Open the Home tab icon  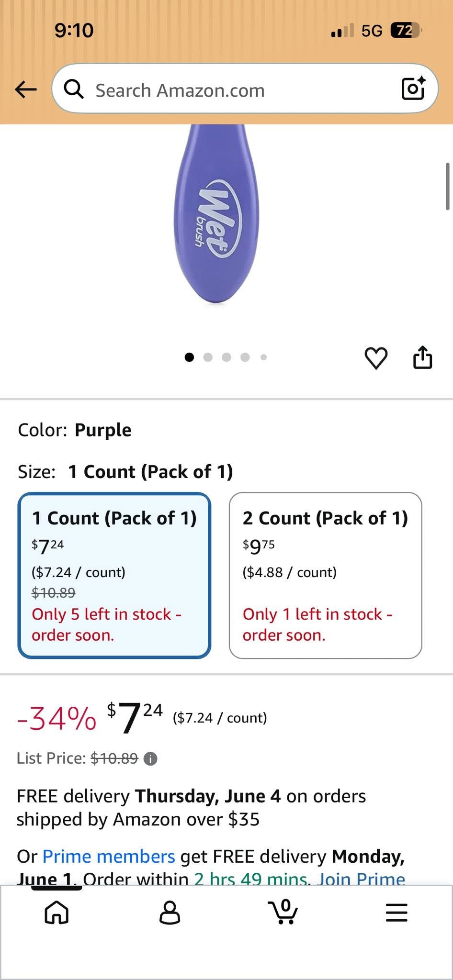(57, 912)
